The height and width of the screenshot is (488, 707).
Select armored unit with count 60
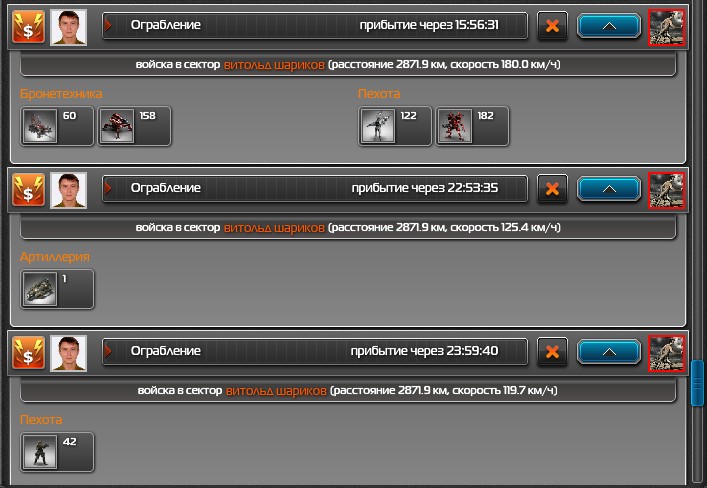[x=57, y=126]
